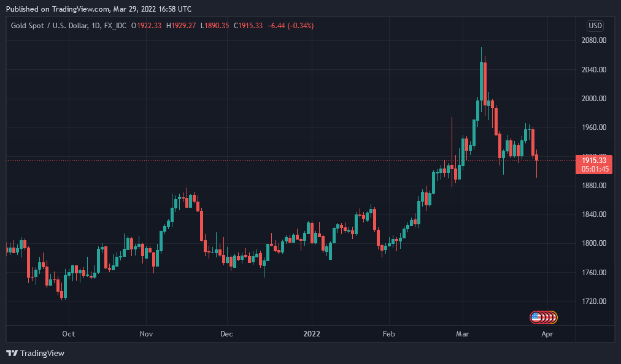Click the 2080.00 price axis label
Screen dimensions: 621x364
coord(594,40)
